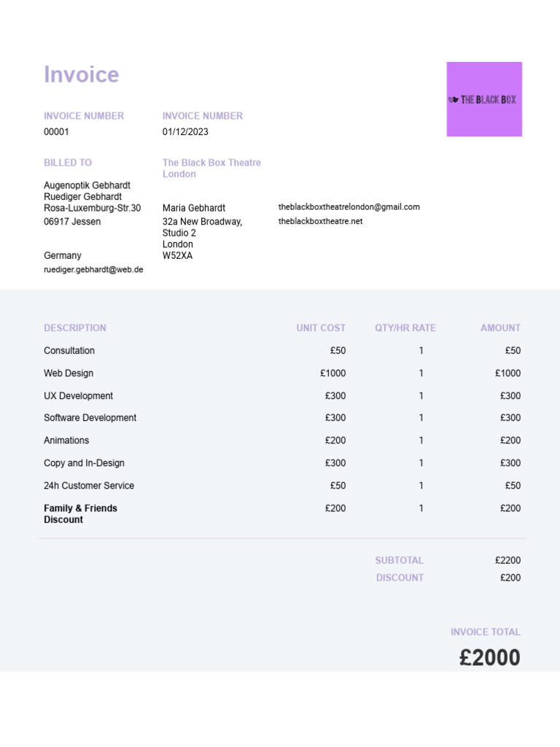Click the SUBTOTAL amount £2200

point(507,560)
